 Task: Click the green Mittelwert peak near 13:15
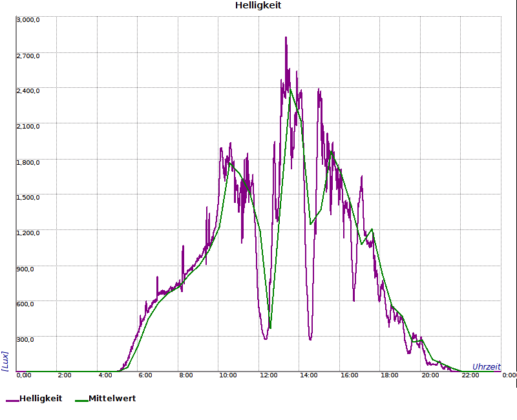point(290,89)
